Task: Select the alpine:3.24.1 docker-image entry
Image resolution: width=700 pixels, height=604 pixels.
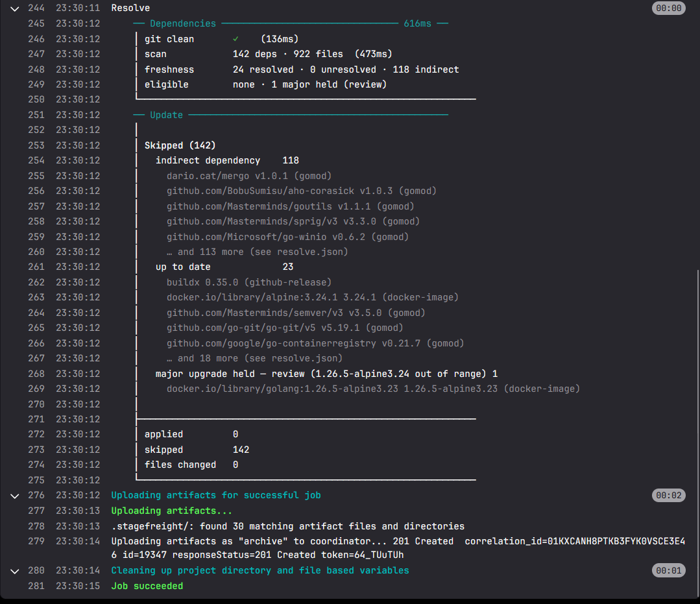Action: [x=313, y=297]
